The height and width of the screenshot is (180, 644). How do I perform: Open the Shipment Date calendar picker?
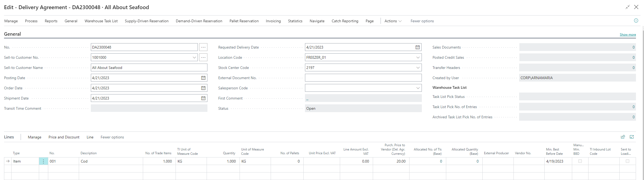203,98
